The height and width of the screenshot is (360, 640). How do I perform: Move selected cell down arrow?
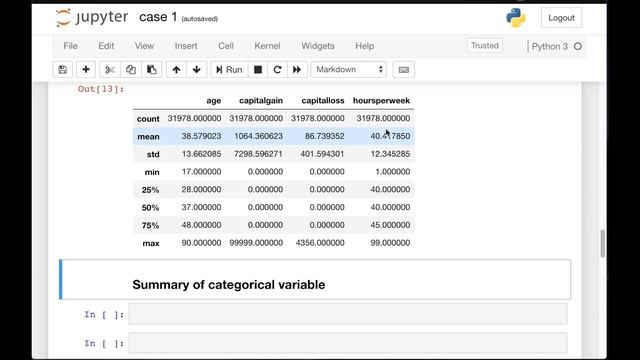click(x=197, y=70)
